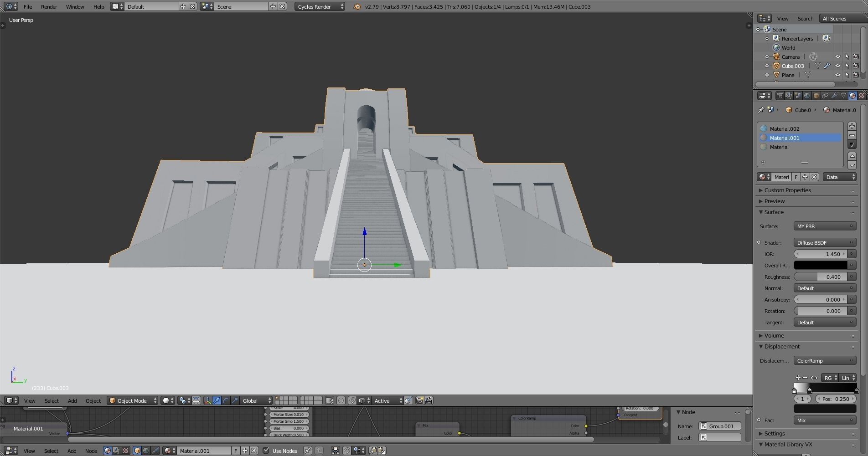The image size is (868, 456).
Task: Click the Overall R black color swatch
Action: 821,265
